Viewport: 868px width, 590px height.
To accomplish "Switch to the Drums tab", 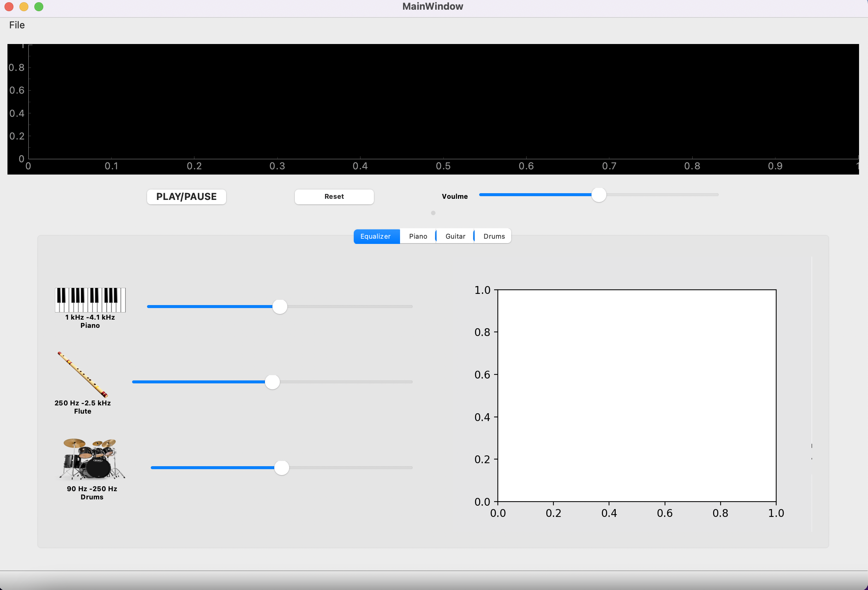I will click(494, 236).
